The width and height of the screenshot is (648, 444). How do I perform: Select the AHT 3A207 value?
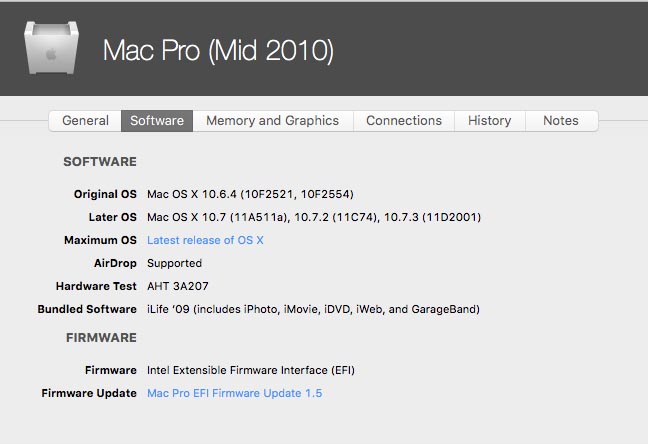178,286
